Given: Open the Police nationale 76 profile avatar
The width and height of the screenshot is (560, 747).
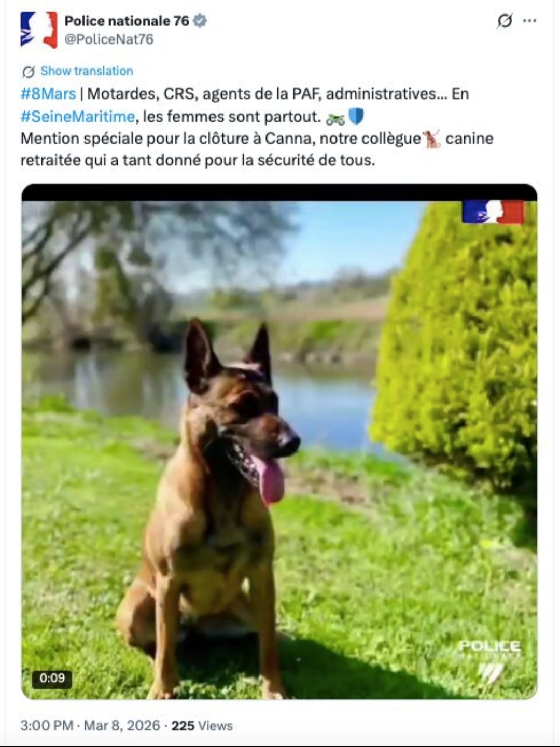Looking at the screenshot, I should (38, 30).
